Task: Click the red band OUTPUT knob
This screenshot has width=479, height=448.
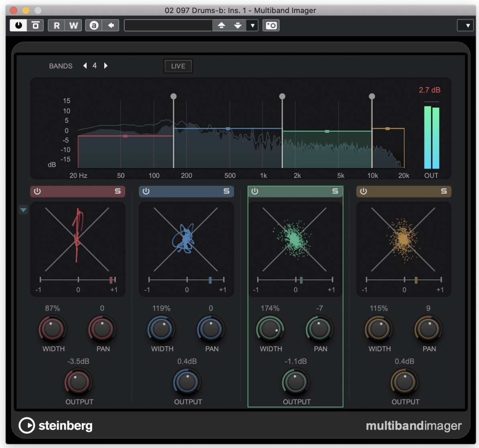Action: [78, 382]
